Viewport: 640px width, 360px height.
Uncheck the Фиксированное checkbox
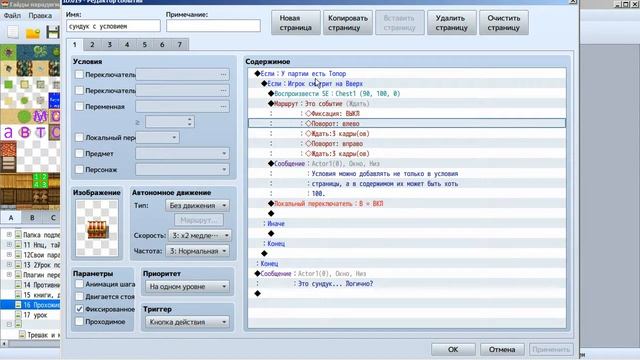(79, 309)
